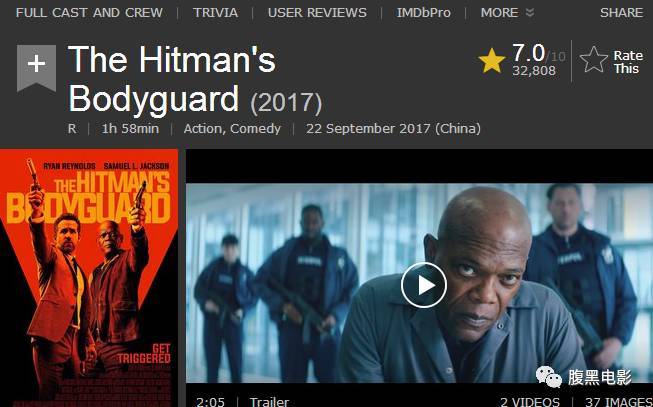Select the Action genre link
Screen dimensions: 653x407
[x=204, y=129]
